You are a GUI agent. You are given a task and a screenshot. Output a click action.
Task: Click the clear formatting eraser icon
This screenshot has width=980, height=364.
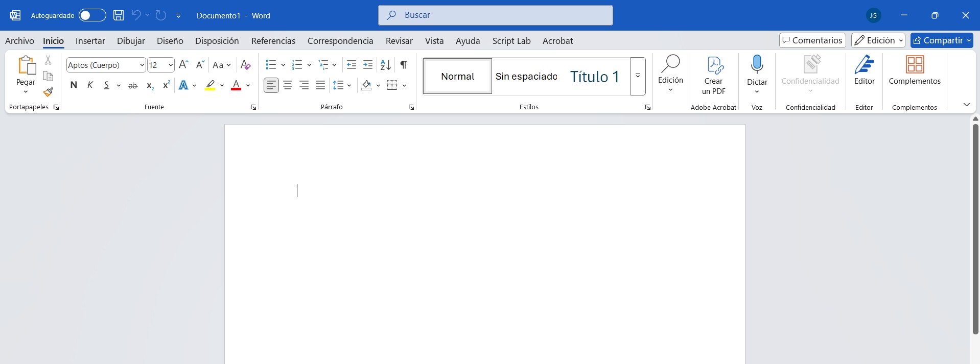[x=245, y=65]
